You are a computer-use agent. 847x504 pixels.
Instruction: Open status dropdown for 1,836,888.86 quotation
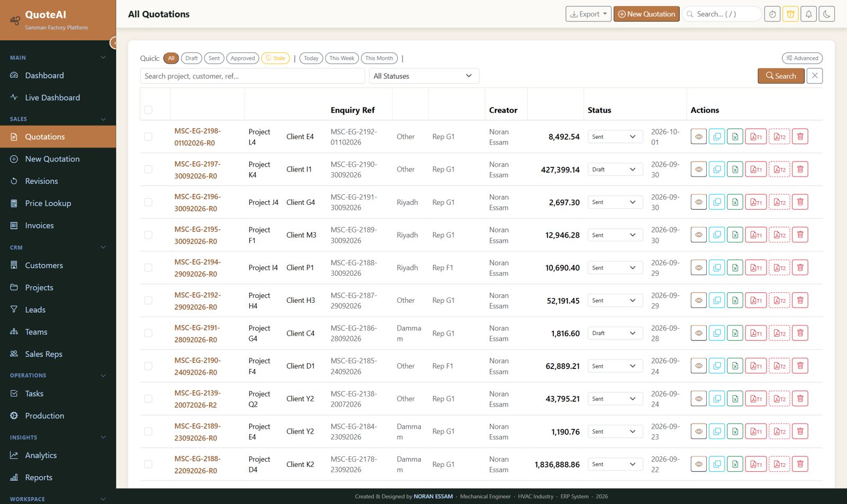(x=615, y=464)
